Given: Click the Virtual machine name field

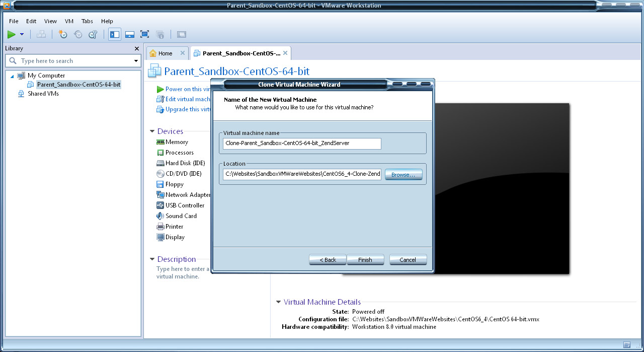Looking at the screenshot, I should click(x=302, y=144).
